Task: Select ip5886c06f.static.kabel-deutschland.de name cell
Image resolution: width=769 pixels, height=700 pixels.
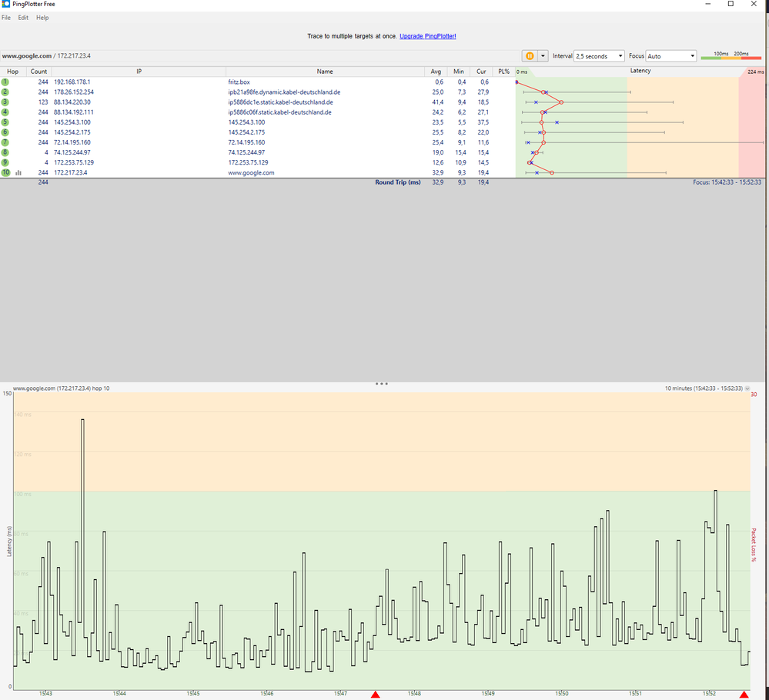Action: [x=279, y=112]
